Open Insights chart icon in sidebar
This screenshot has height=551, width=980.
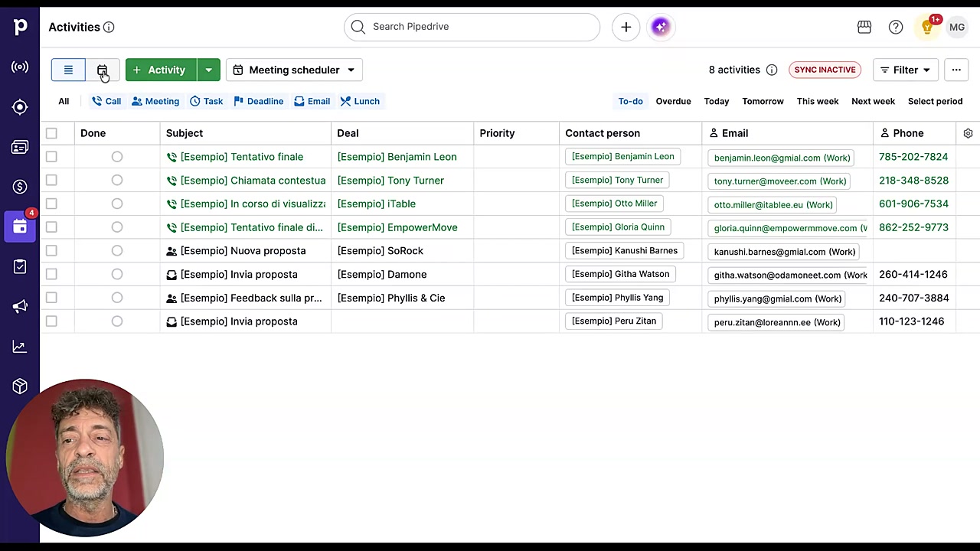point(20,346)
